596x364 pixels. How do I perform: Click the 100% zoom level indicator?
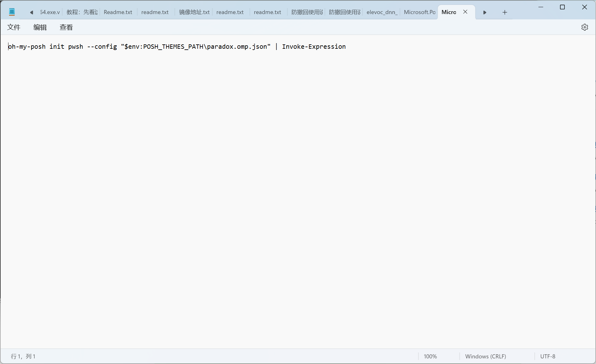pyautogui.click(x=430, y=356)
